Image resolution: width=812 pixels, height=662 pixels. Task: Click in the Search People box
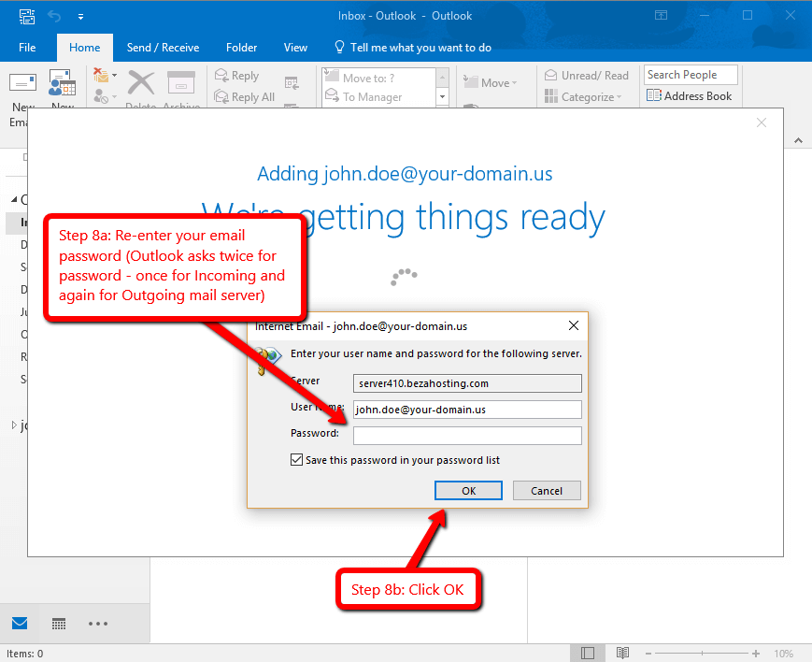[x=691, y=75]
